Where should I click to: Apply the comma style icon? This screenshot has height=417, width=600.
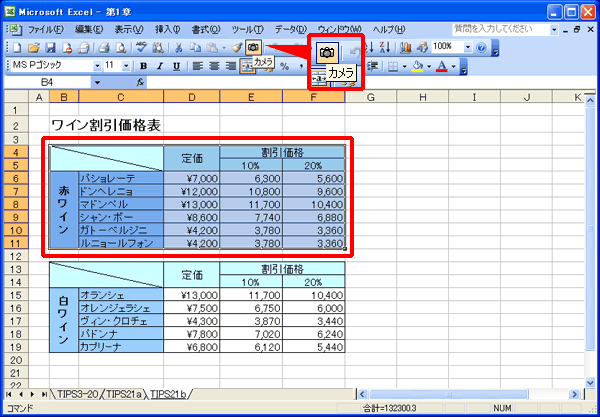301,67
